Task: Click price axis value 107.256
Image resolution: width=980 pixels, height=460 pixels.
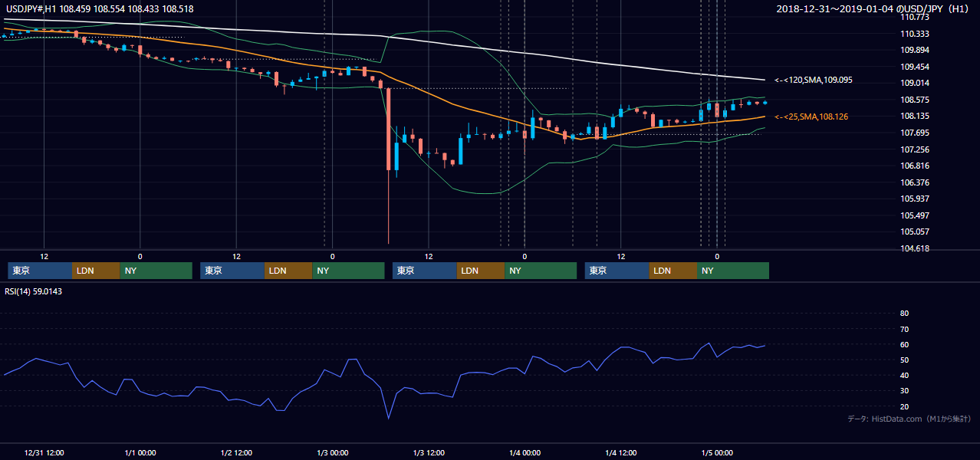Action: point(915,149)
